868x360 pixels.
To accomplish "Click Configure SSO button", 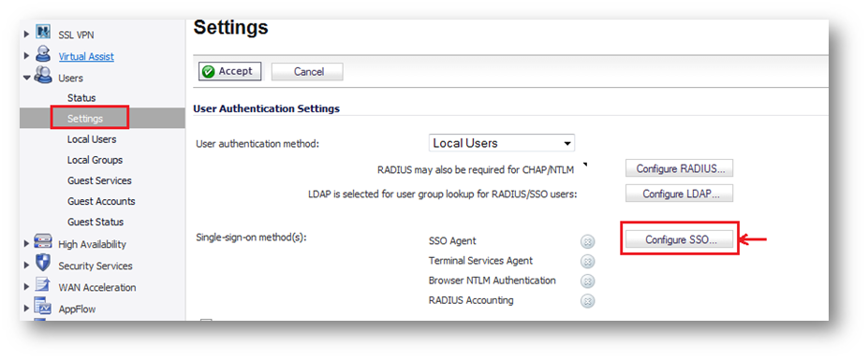I will pyautogui.click(x=679, y=240).
